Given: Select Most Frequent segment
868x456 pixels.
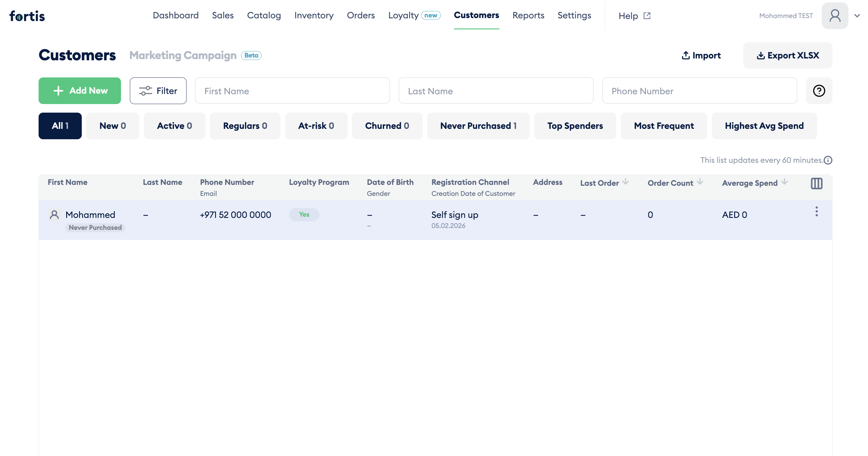Looking at the screenshot, I should (664, 125).
